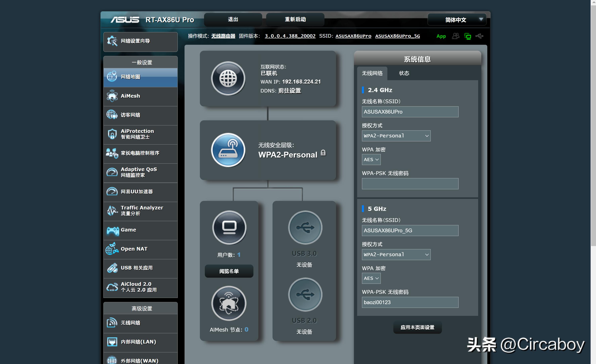The image size is (596, 364).
Task: Click the USB 3.0 device icon
Action: point(305,227)
